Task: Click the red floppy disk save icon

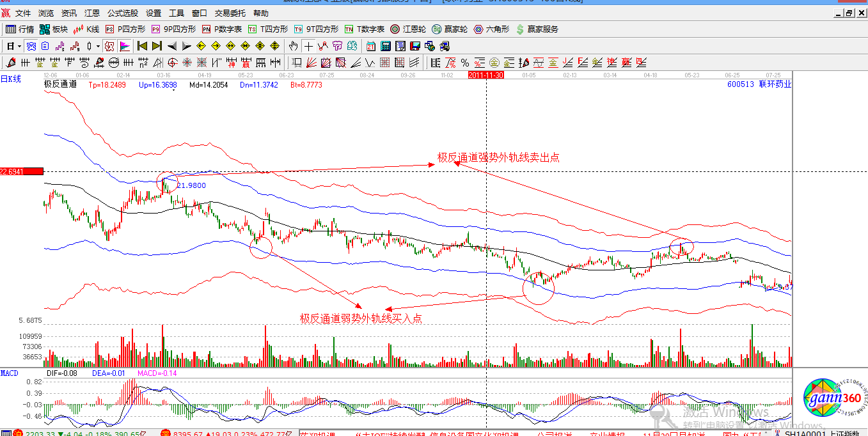Action: pyautogui.click(x=415, y=46)
